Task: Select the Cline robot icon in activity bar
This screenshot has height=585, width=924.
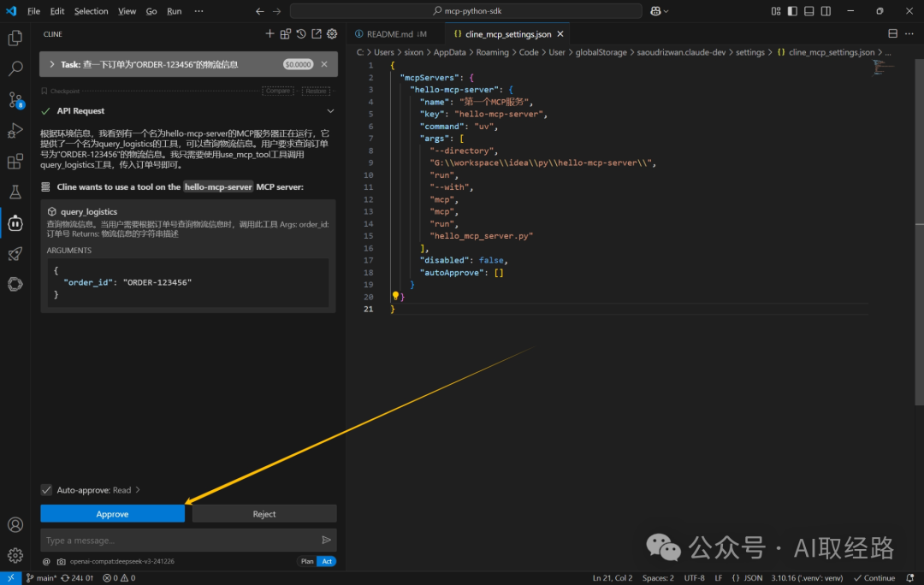Action: pyautogui.click(x=15, y=223)
